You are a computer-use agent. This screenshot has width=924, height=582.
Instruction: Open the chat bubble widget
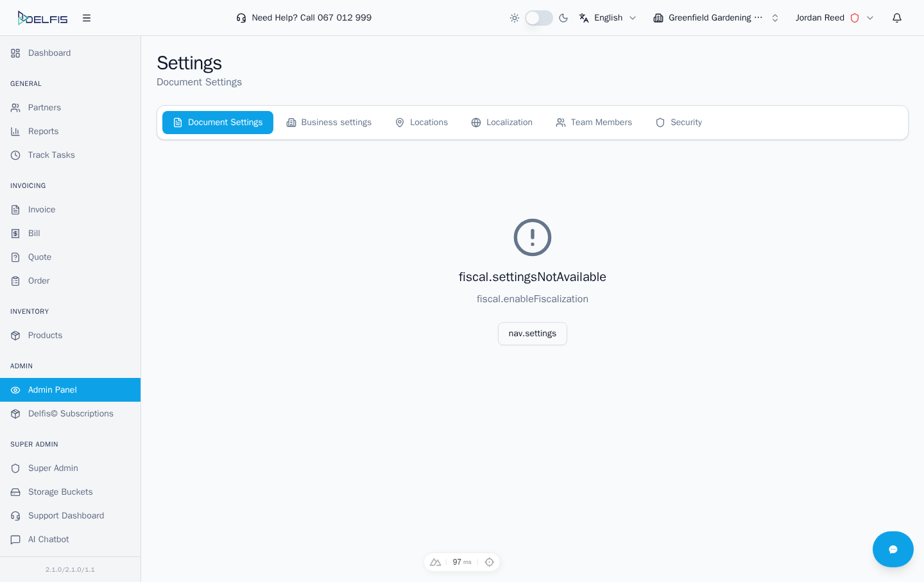(x=893, y=549)
